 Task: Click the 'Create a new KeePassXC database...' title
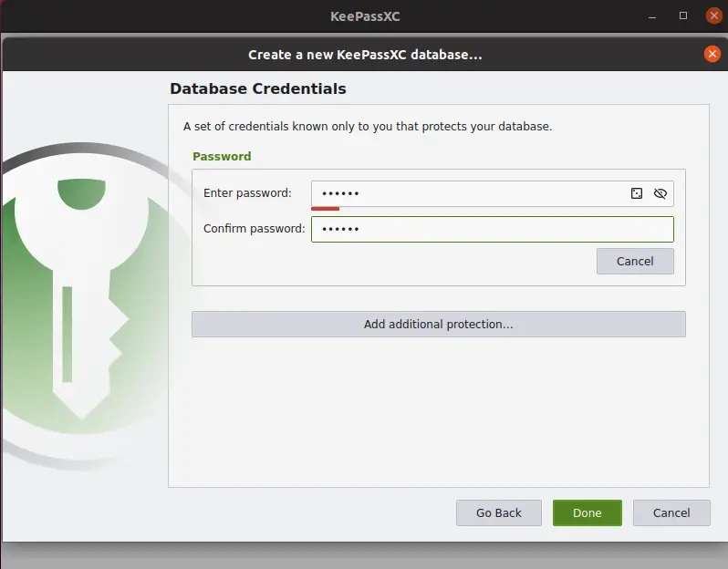click(x=365, y=55)
